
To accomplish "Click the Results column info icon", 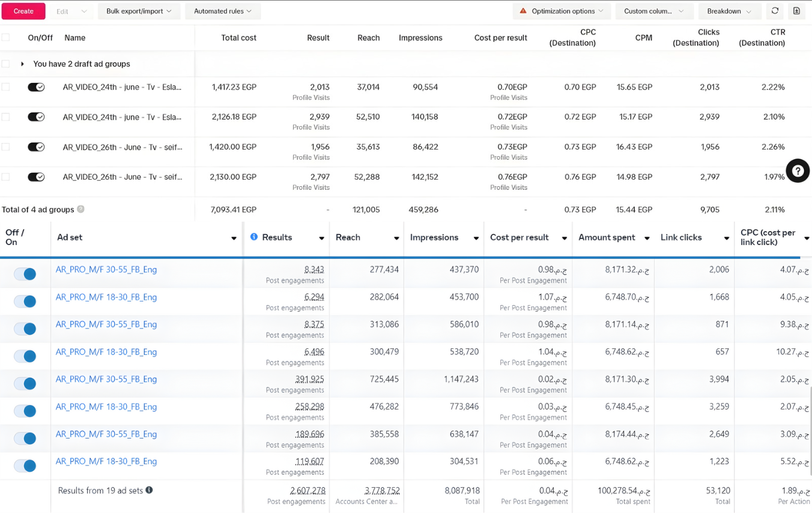I will pyautogui.click(x=254, y=237).
